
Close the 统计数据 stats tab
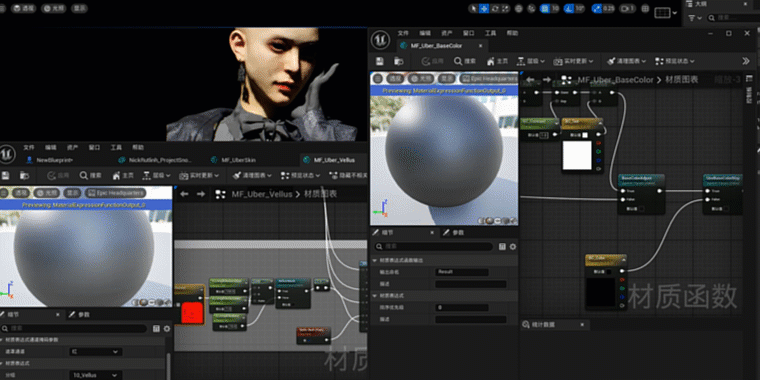[x=582, y=324]
